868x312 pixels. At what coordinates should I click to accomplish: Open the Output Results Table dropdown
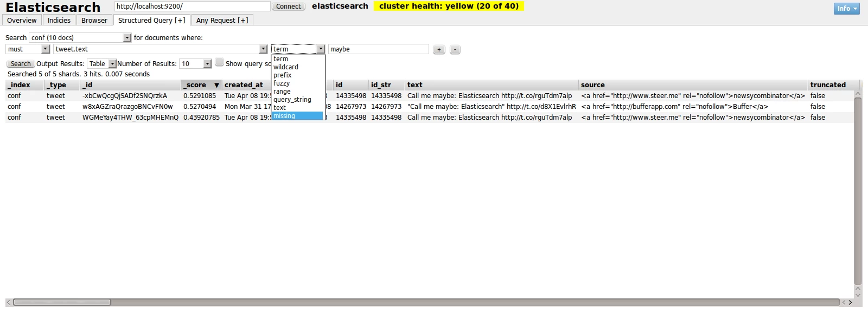point(101,63)
